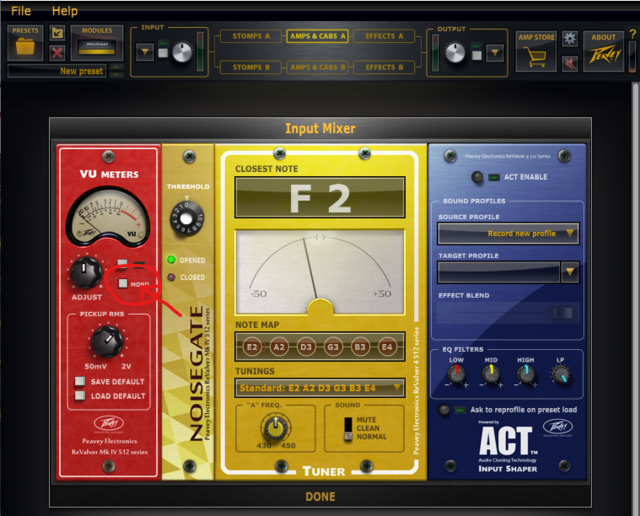Image resolution: width=640 pixels, height=516 pixels.
Task: Click the preset down arrow stepper
Action: [116, 75]
